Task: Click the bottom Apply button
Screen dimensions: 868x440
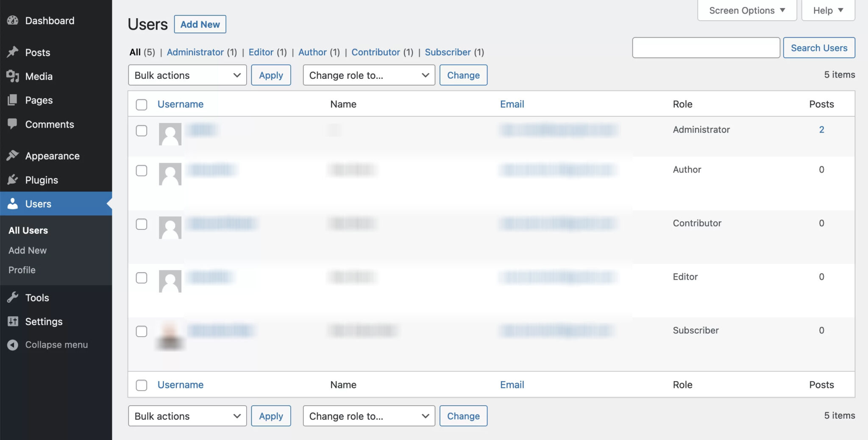Action: 271,416
